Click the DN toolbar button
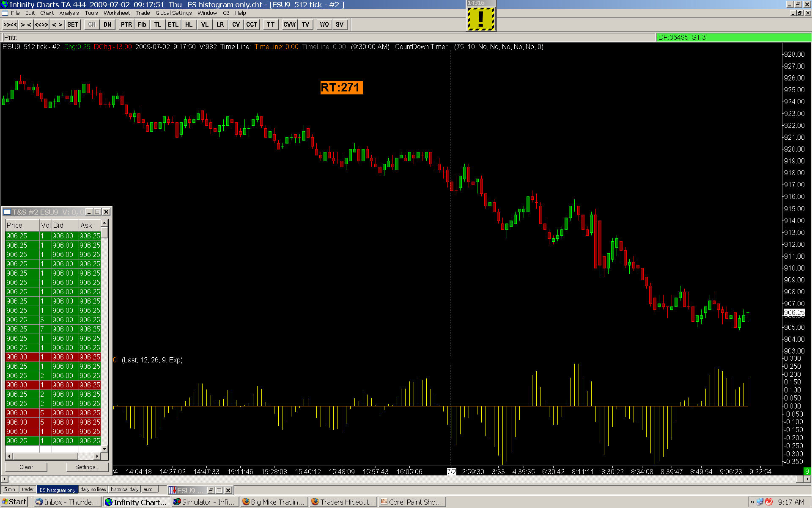Screen dimensions: 812x508 (x=107, y=25)
